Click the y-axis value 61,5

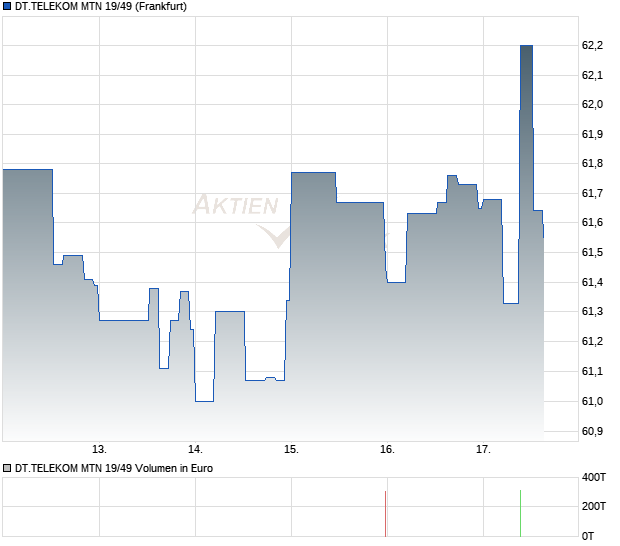click(592, 252)
